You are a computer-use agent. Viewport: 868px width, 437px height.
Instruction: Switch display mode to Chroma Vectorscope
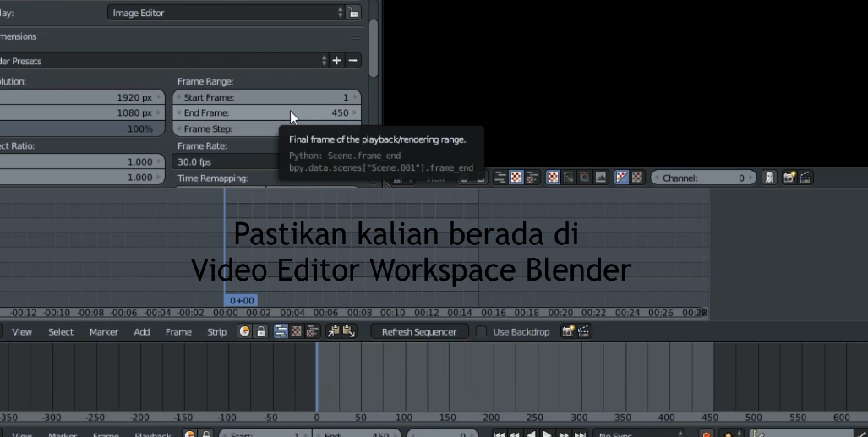(x=585, y=178)
